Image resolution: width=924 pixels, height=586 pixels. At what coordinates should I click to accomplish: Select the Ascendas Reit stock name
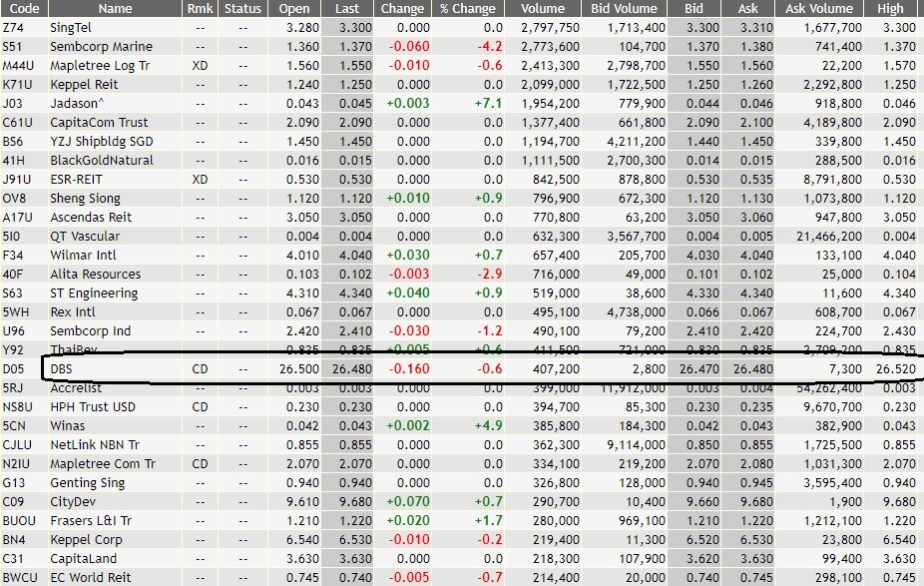pyautogui.click(x=91, y=218)
